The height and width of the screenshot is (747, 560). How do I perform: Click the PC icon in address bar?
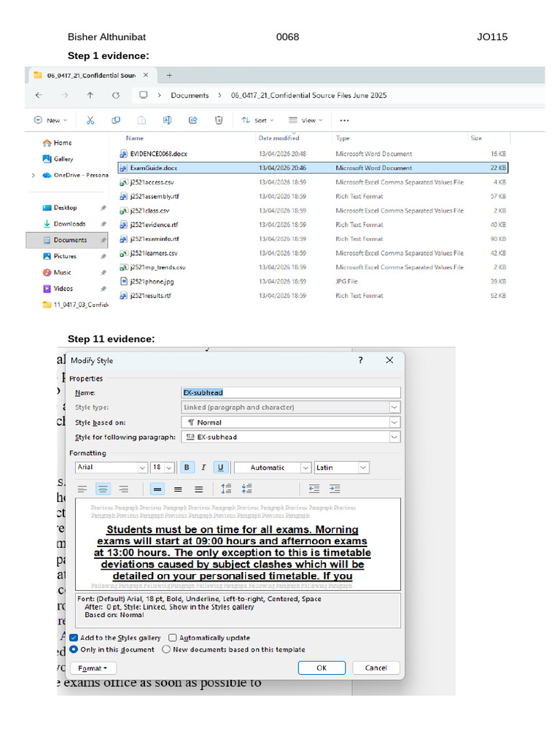tap(144, 95)
